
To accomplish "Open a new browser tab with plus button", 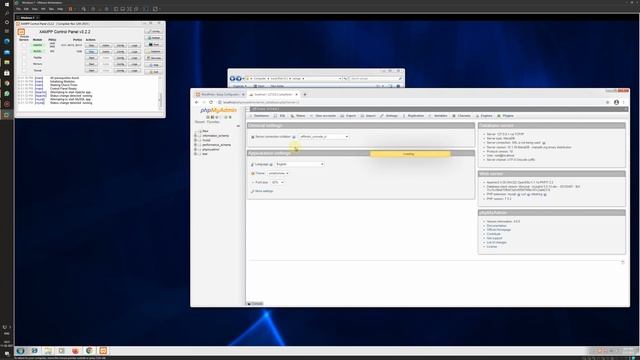I will click(305, 94).
